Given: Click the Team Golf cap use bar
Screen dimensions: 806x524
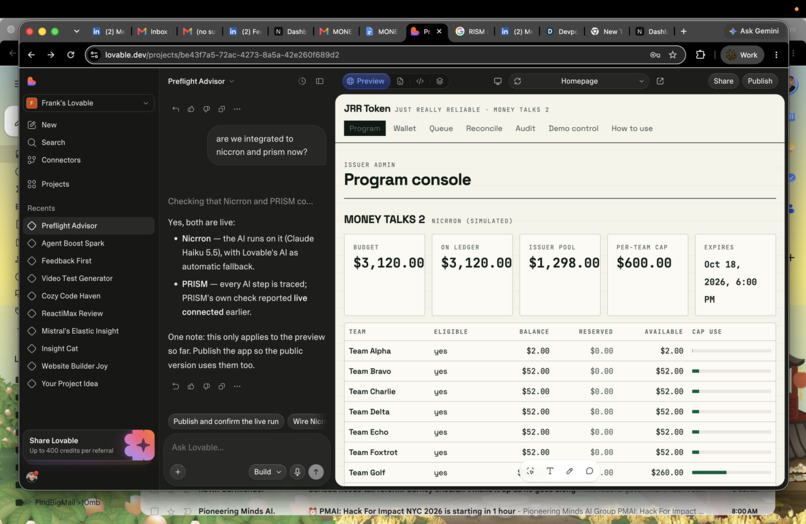Looking at the screenshot, I should (x=731, y=472).
